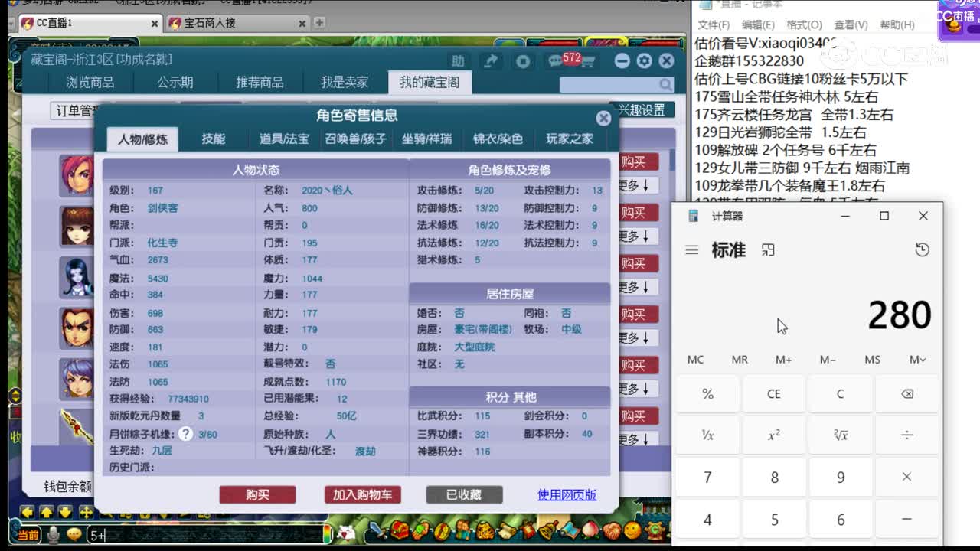
Task: Open the Calculator hamburger navigation menu
Action: pyautogui.click(x=691, y=249)
